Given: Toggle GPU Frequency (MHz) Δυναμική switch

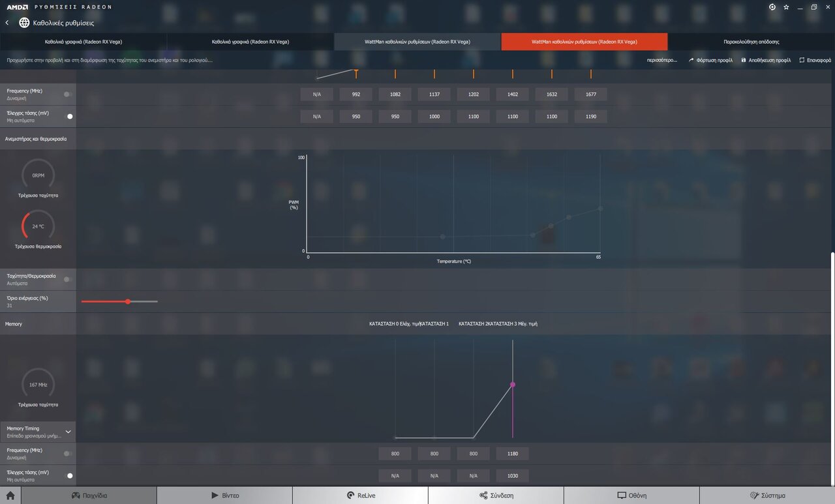Looking at the screenshot, I should pyautogui.click(x=68, y=95).
